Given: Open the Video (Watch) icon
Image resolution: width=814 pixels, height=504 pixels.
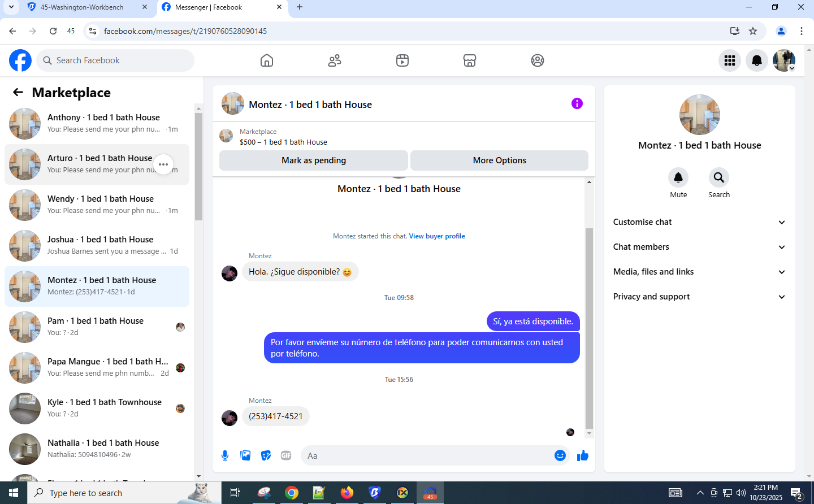Looking at the screenshot, I should click(x=402, y=60).
